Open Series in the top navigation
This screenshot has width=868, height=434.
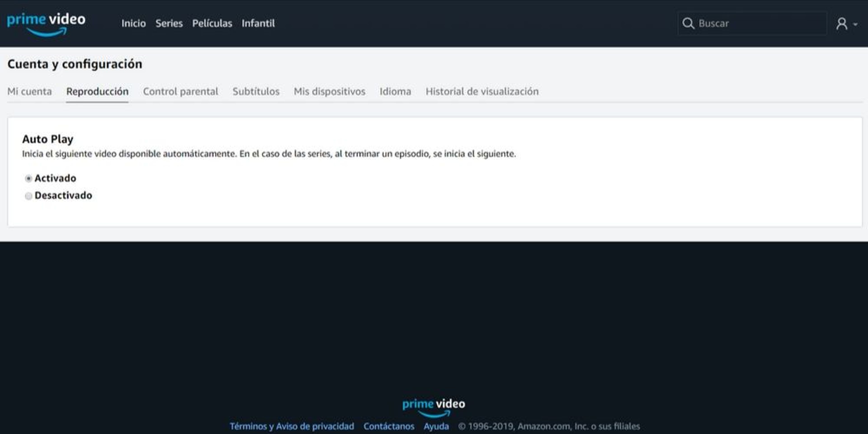click(169, 23)
